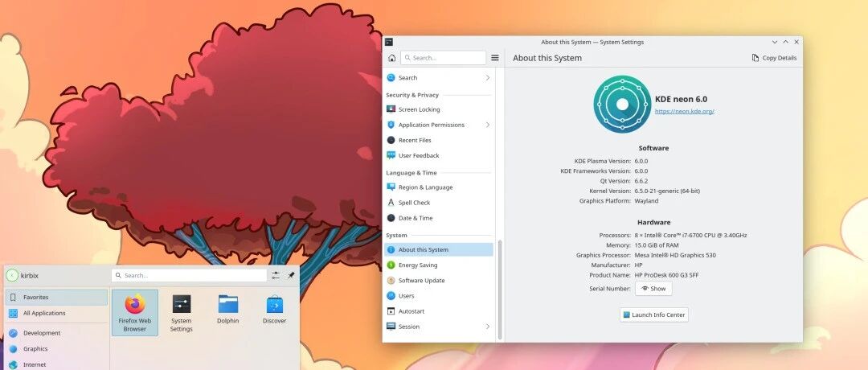This screenshot has width=868, height=370.
Task: Click the 15.0 GiB of RAM value
Action: click(657, 245)
